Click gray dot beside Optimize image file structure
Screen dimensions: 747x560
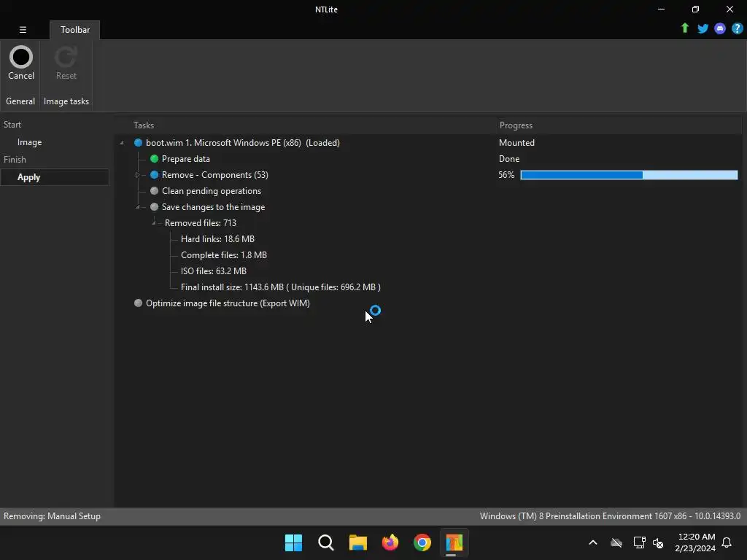[138, 303]
